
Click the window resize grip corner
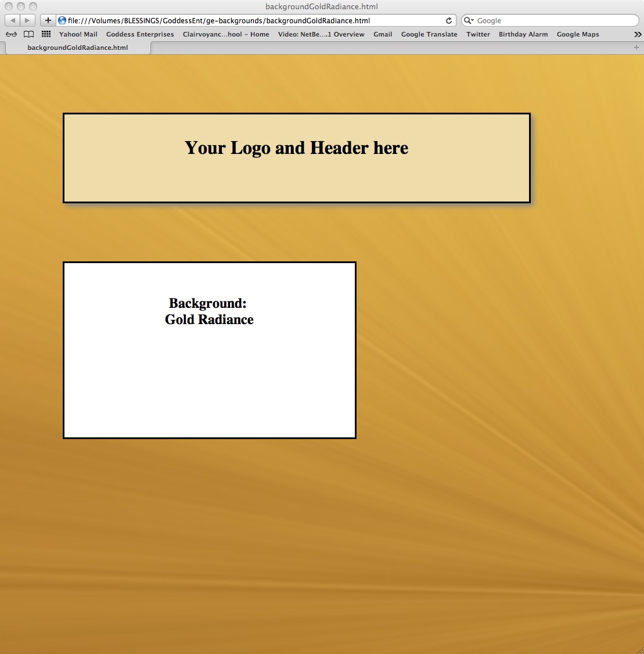click(639, 649)
